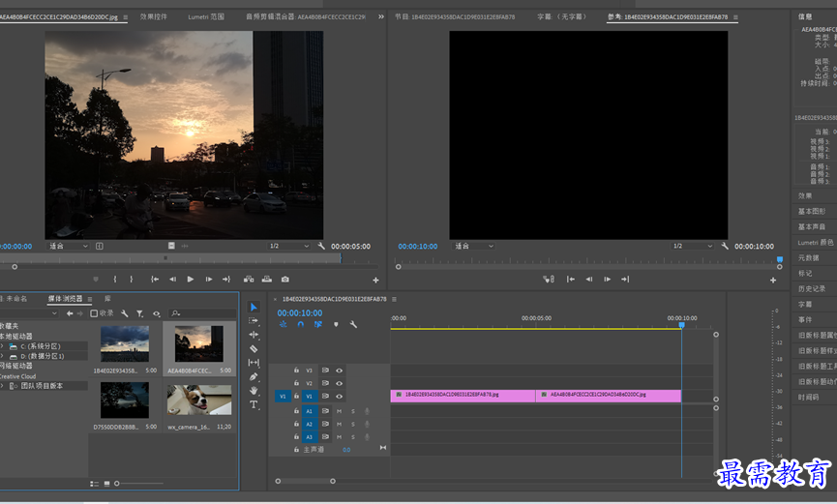Mute audio track A1
This screenshot has height=504, width=837.
tap(339, 411)
